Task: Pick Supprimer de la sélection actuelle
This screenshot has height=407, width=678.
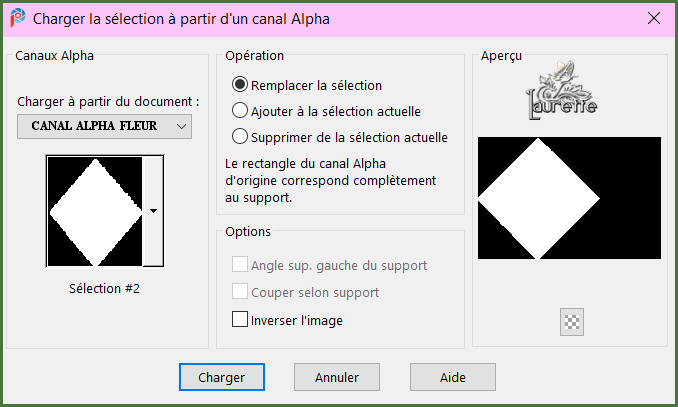Action: pyautogui.click(x=240, y=137)
